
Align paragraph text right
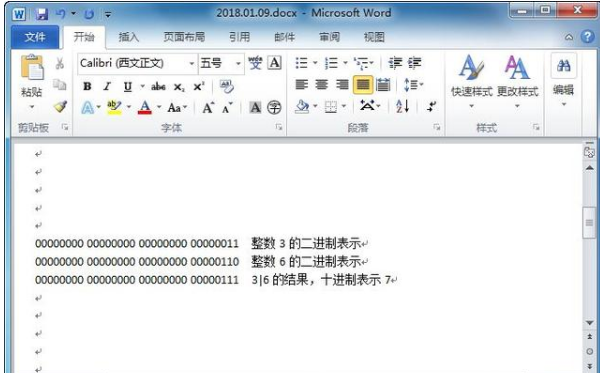coord(342,85)
